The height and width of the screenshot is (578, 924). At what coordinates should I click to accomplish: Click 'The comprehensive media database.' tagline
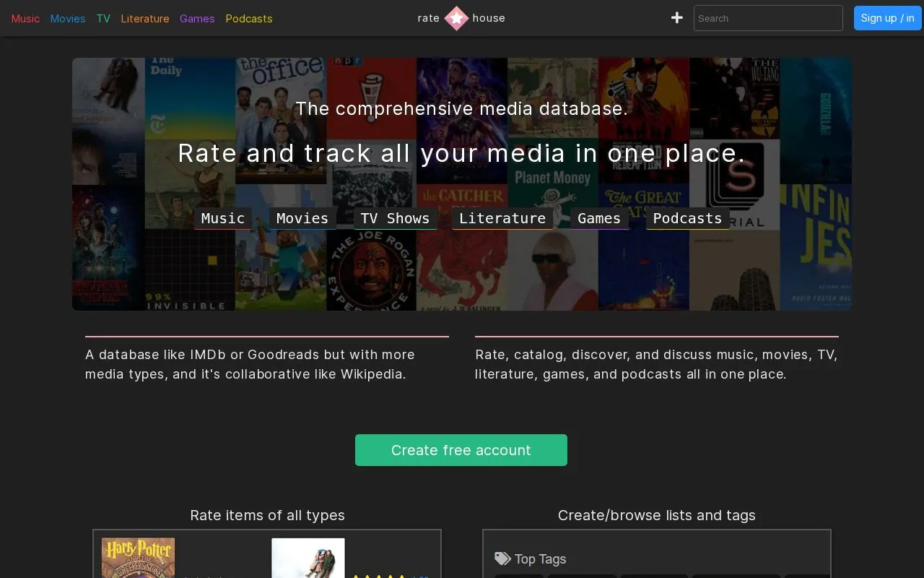(461, 109)
